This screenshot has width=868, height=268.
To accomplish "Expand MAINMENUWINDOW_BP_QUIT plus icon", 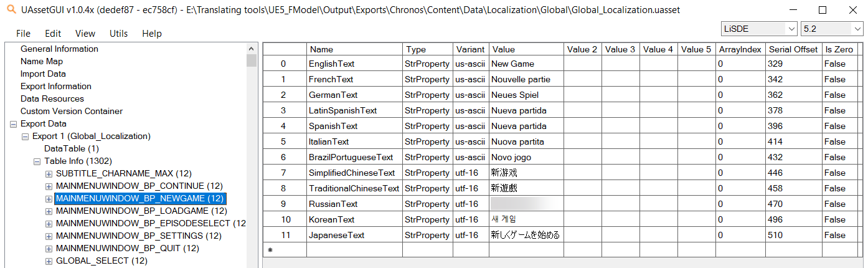I will (x=49, y=249).
